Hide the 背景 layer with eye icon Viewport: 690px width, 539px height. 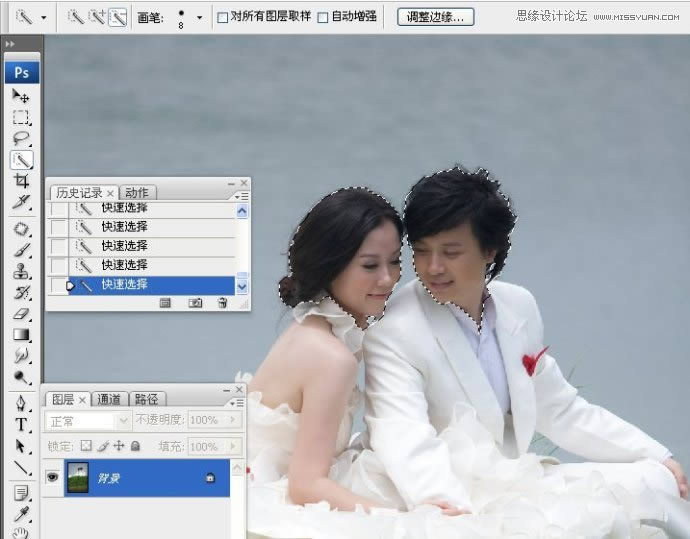click(52, 478)
